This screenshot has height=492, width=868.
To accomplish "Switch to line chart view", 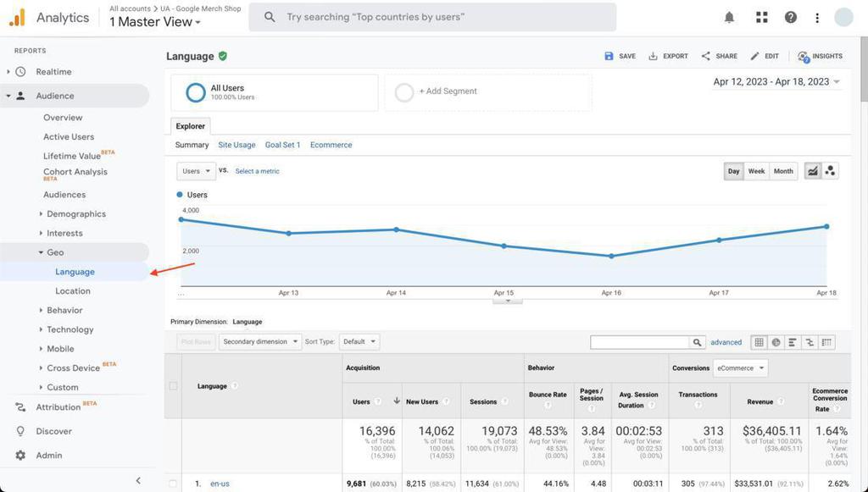I will point(812,171).
